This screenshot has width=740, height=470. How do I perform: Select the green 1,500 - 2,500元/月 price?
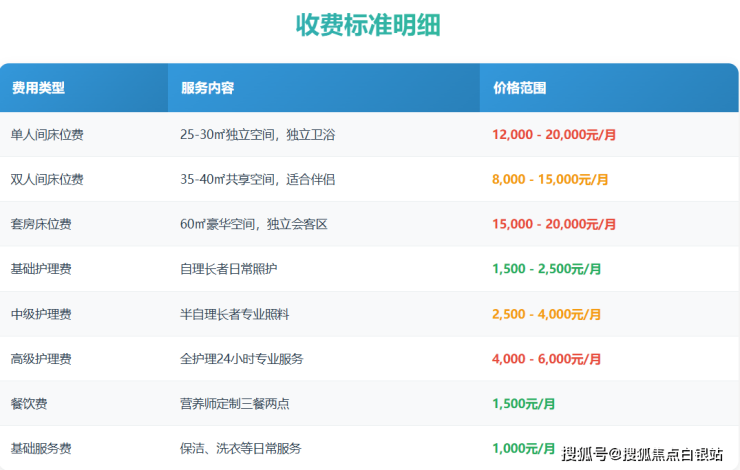click(546, 269)
